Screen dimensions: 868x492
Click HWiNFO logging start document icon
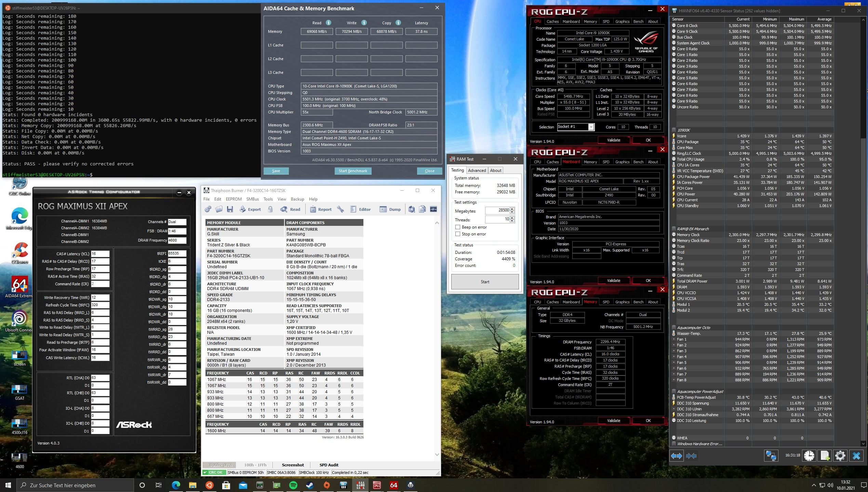tap(825, 455)
